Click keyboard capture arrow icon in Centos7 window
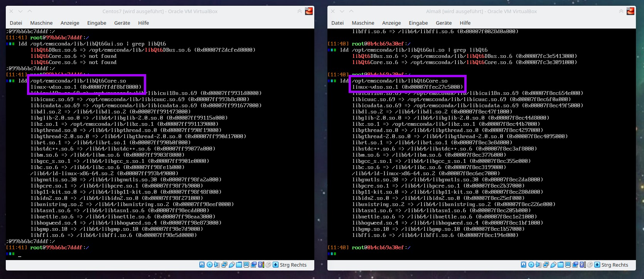 coord(275,265)
